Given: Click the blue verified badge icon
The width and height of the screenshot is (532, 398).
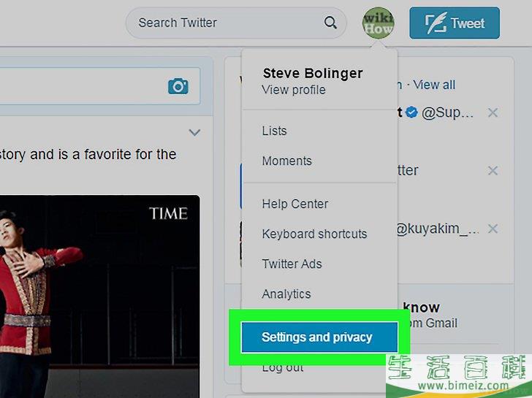Looking at the screenshot, I should pos(411,112).
